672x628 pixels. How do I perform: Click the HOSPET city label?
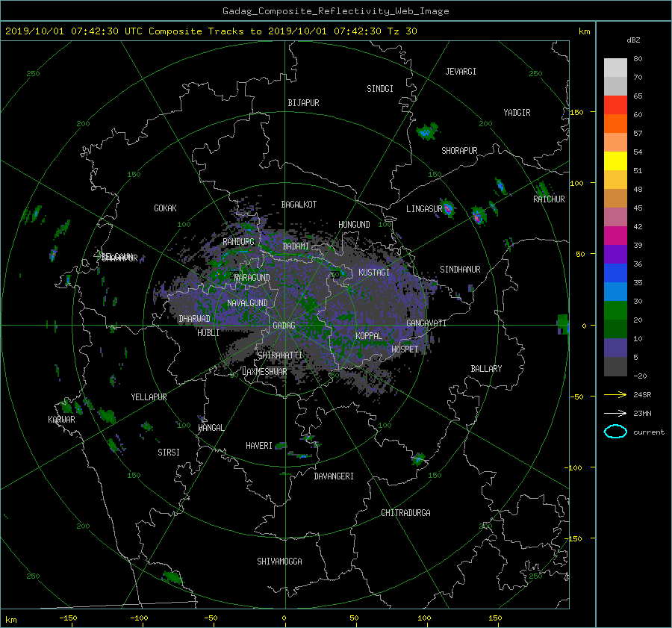click(x=405, y=349)
